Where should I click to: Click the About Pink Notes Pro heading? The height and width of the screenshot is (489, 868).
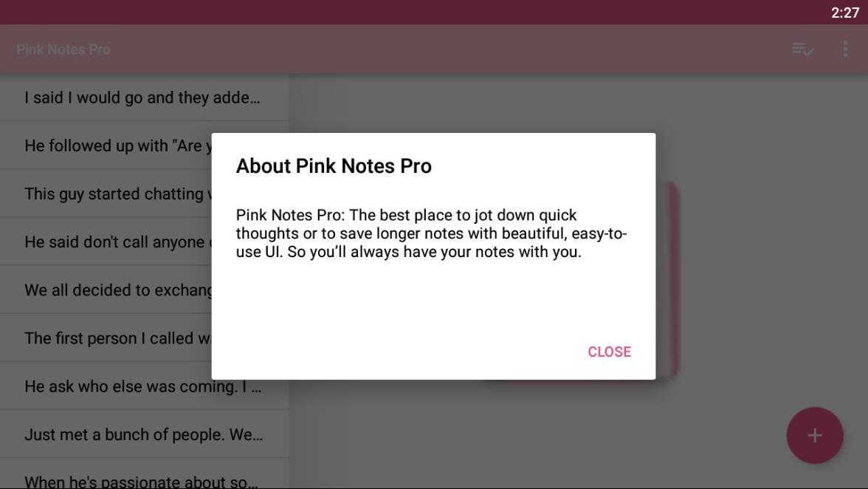(334, 166)
